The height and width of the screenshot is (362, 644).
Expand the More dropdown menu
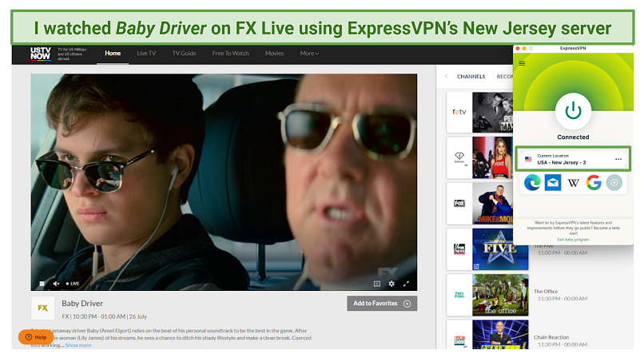[309, 54]
